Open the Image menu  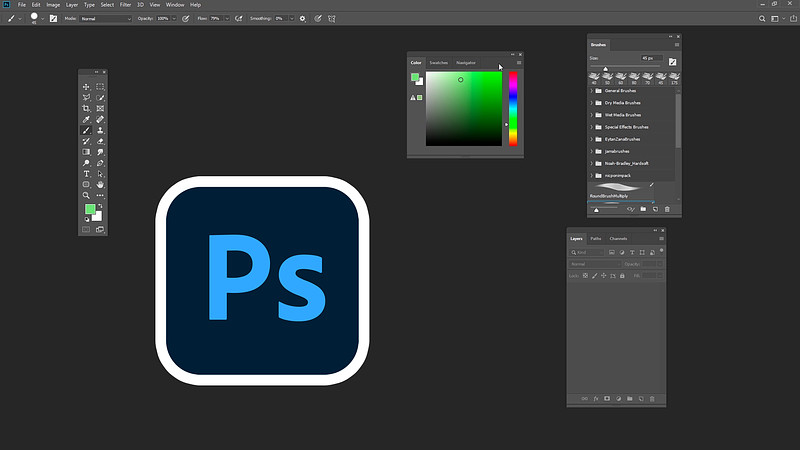pyautogui.click(x=53, y=5)
